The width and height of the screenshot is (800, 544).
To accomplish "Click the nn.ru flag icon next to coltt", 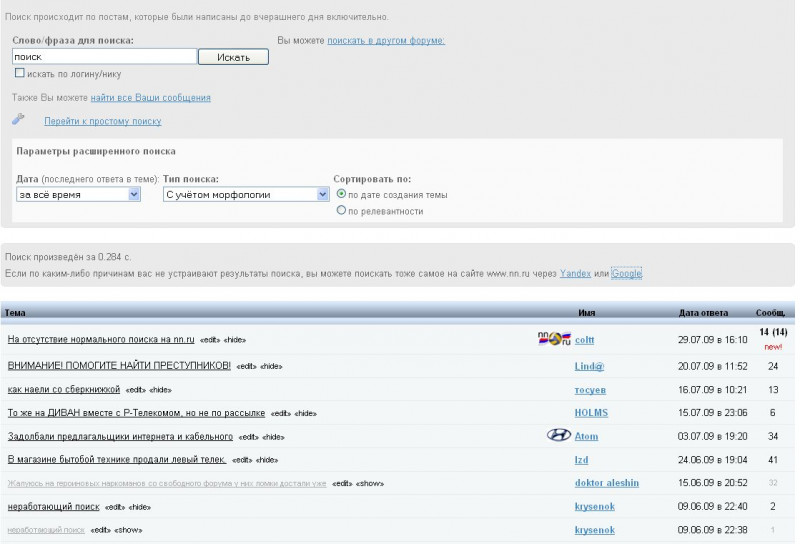I will (x=554, y=339).
